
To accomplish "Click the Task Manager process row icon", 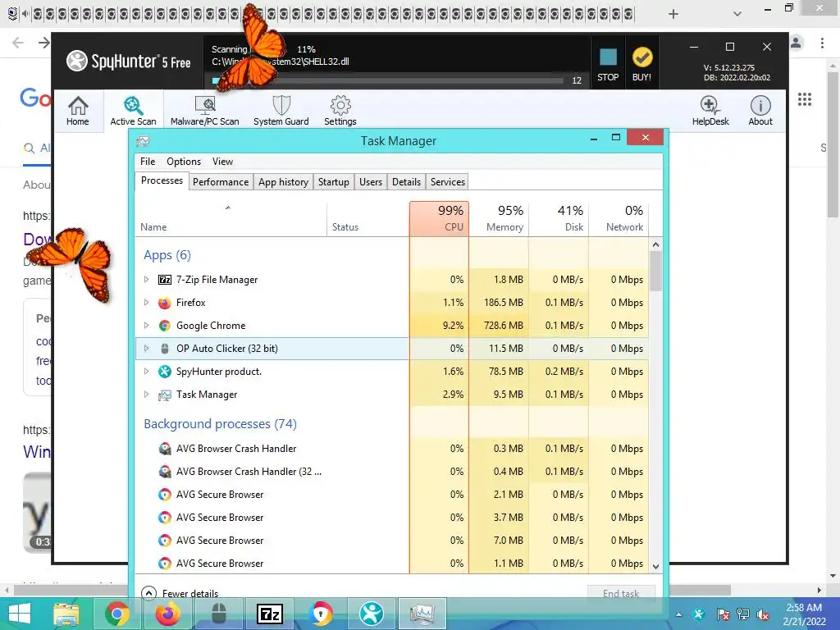I will click(x=164, y=395).
